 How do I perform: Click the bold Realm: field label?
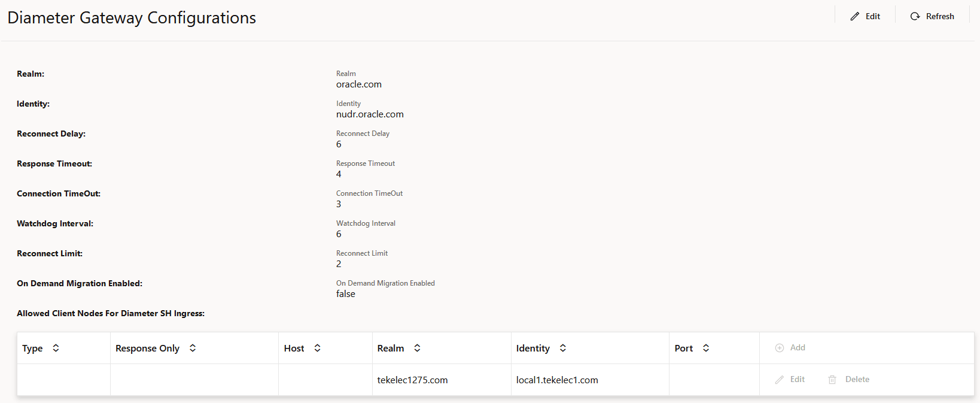tap(31, 74)
